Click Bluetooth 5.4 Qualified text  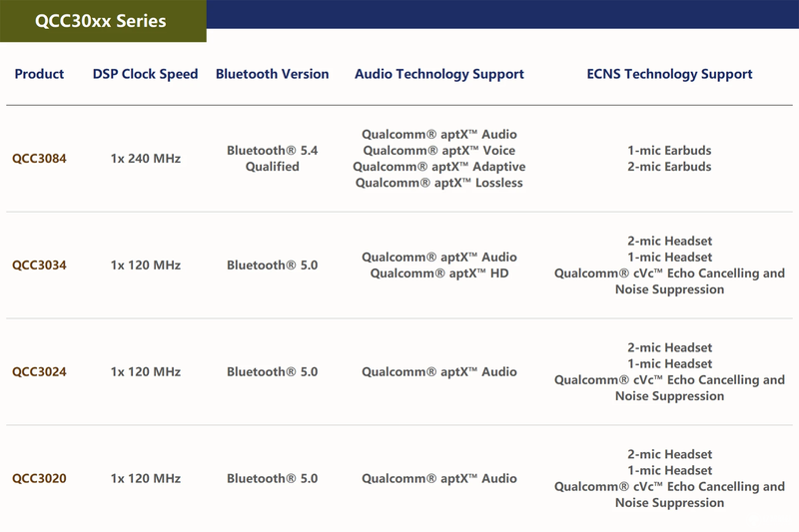click(272, 159)
